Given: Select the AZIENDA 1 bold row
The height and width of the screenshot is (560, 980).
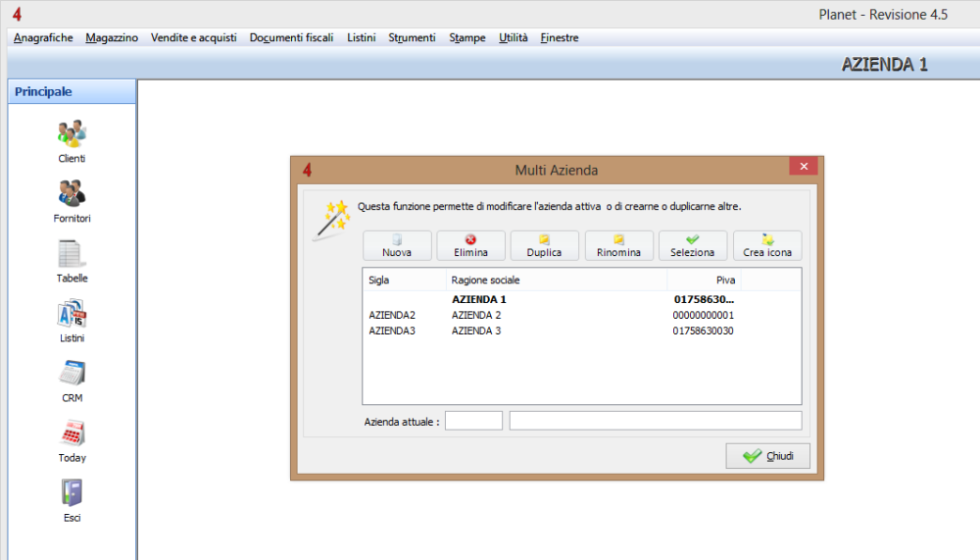Looking at the screenshot, I should tap(581, 299).
